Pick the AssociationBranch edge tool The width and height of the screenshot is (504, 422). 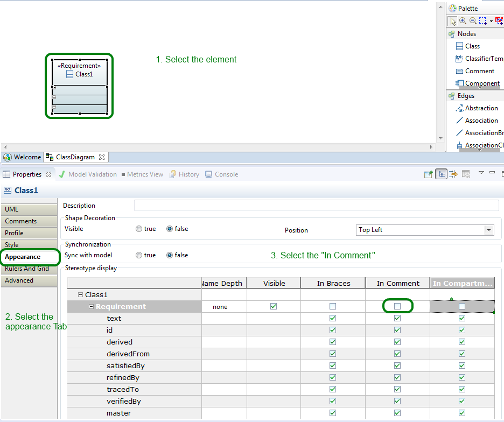(x=480, y=133)
